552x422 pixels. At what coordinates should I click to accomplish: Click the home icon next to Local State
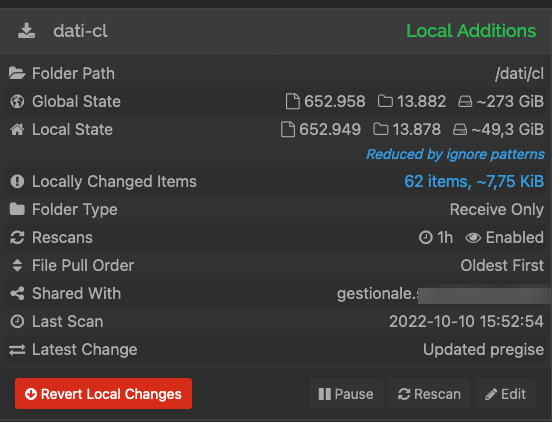(x=17, y=129)
